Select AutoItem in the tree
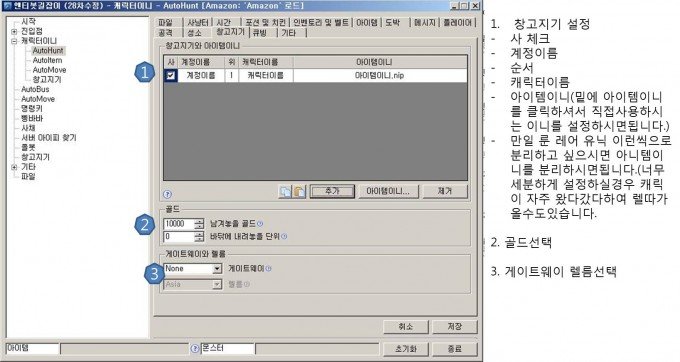This screenshot has width=680, height=362. pyautogui.click(x=47, y=60)
